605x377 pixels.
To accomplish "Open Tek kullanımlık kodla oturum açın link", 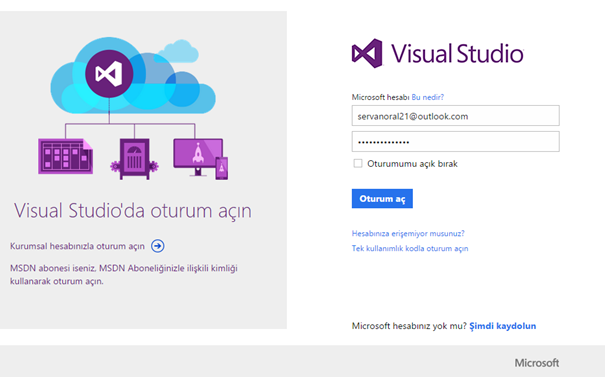I will click(410, 248).
